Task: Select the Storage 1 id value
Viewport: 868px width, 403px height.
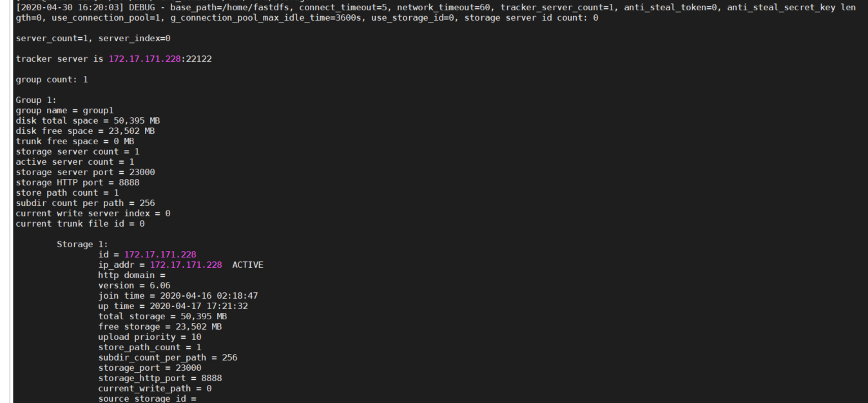Action: (x=160, y=255)
